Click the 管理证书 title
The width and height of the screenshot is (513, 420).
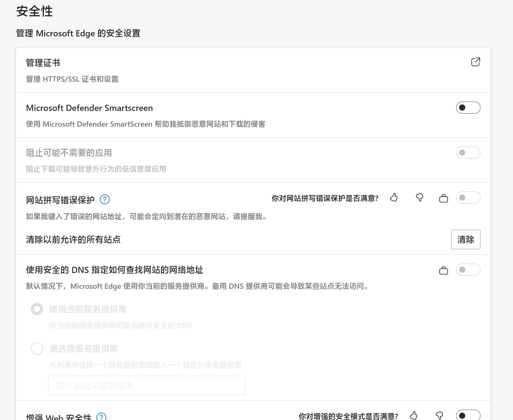coord(43,63)
